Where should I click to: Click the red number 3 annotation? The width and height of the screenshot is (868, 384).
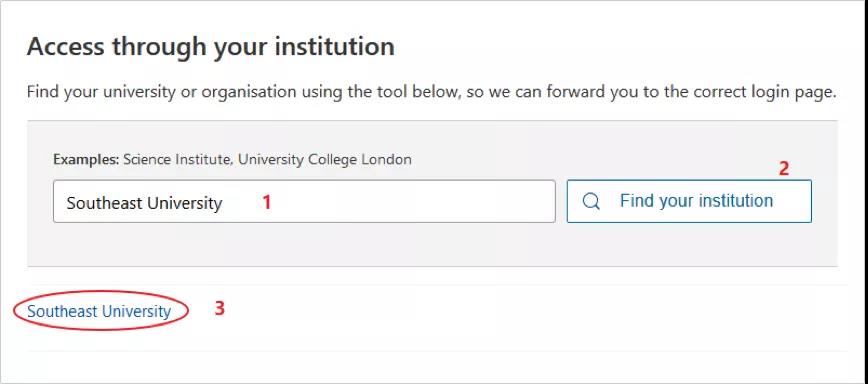[220, 308]
